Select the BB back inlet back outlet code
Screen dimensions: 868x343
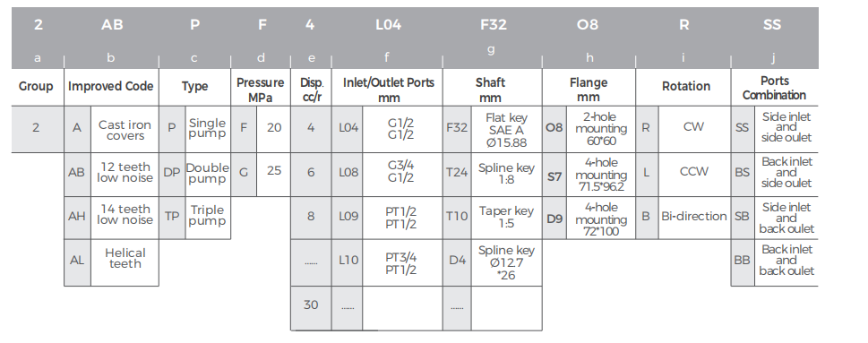point(743,260)
